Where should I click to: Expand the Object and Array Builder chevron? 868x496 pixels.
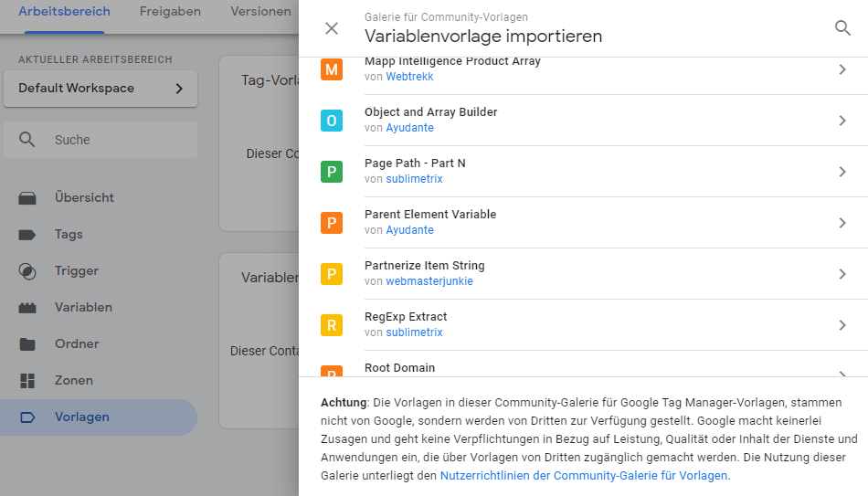(x=842, y=121)
